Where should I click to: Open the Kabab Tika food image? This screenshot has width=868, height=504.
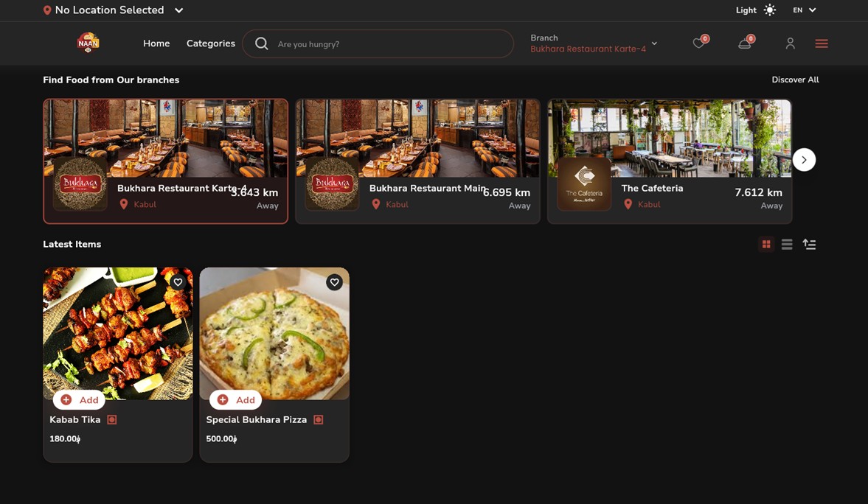pos(118,334)
